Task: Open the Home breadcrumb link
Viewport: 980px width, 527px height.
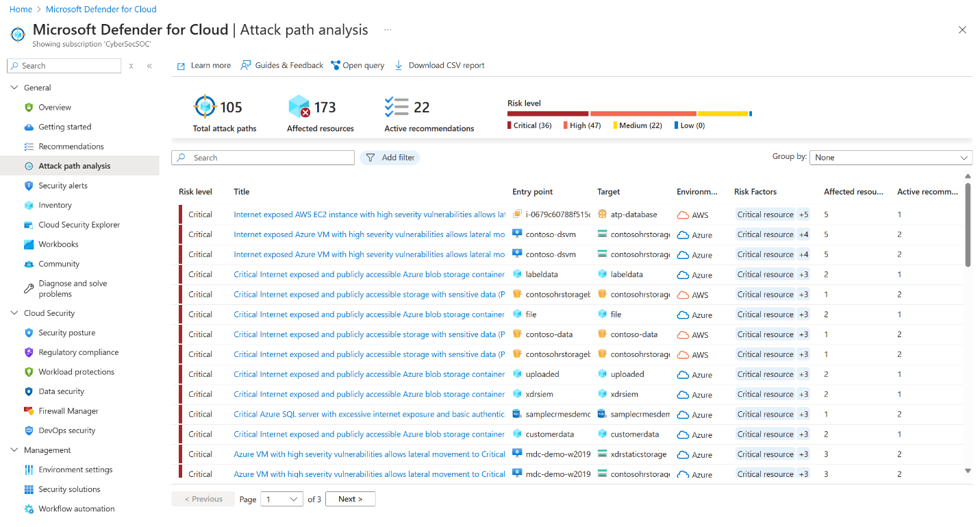Action: click(21, 9)
